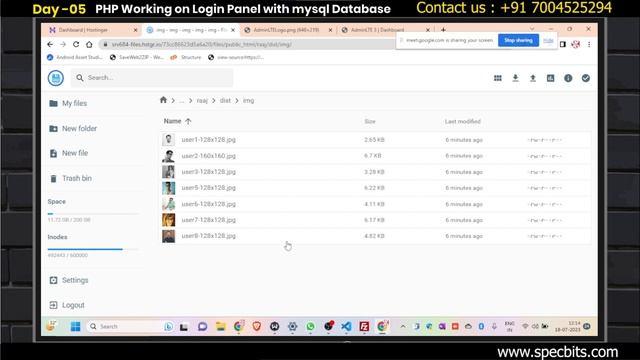
Task: Open Windows Start menu
Action: (76, 327)
